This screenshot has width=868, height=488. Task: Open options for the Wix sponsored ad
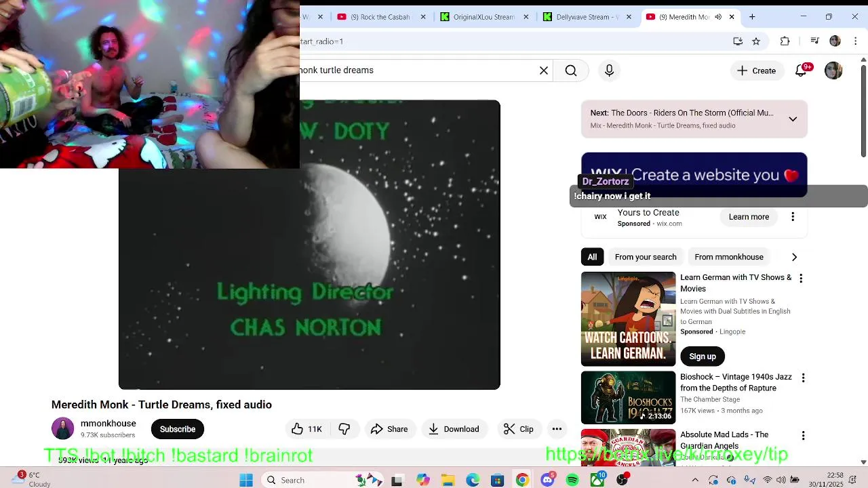click(x=793, y=217)
